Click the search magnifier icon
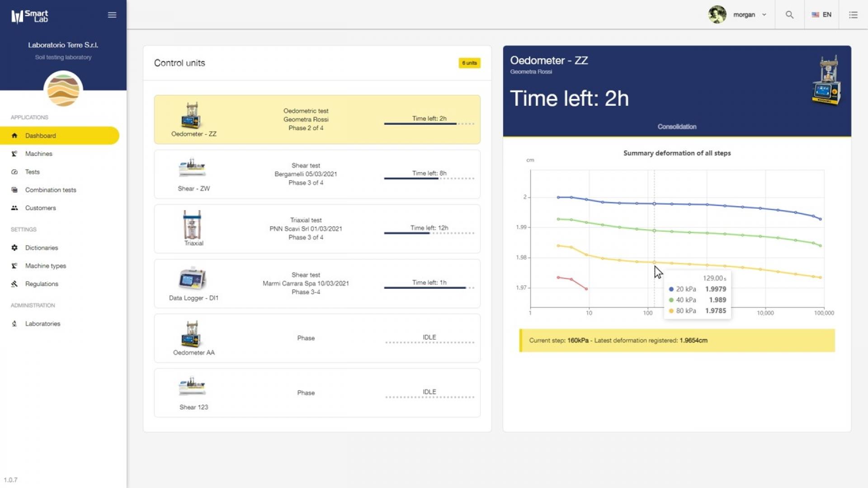The height and width of the screenshot is (488, 868). tap(789, 15)
